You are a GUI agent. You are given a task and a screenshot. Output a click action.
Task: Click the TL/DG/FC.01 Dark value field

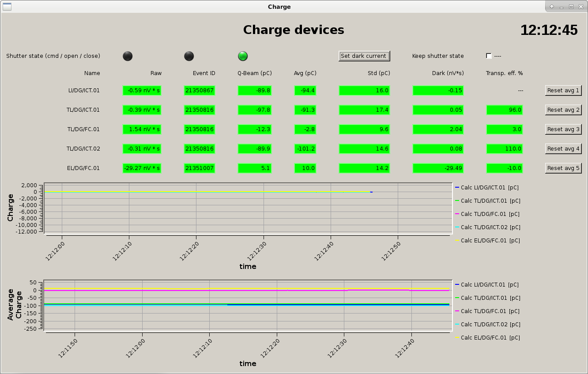pyautogui.click(x=438, y=129)
